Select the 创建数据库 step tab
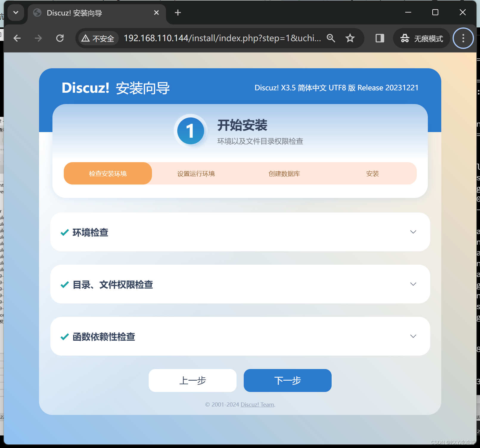 click(284, 173)
